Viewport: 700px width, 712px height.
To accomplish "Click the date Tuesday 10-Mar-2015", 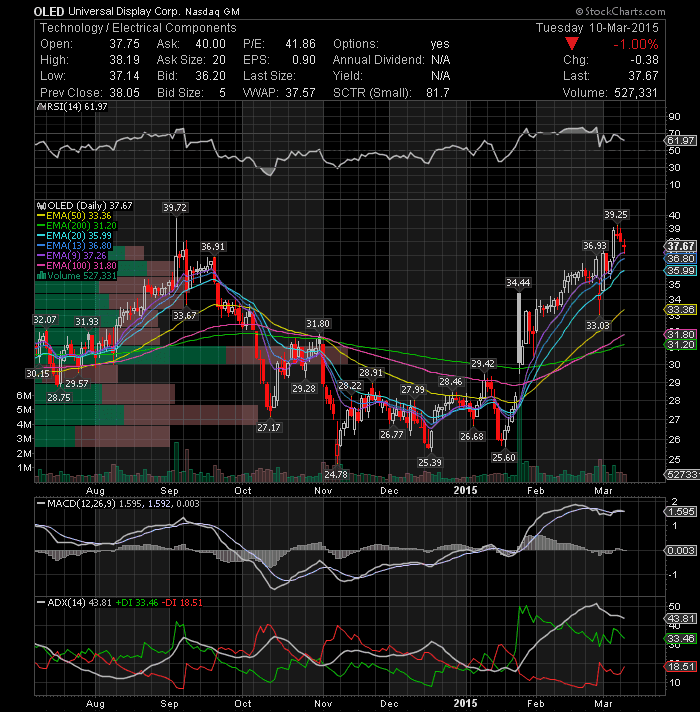I will (597, 28).
